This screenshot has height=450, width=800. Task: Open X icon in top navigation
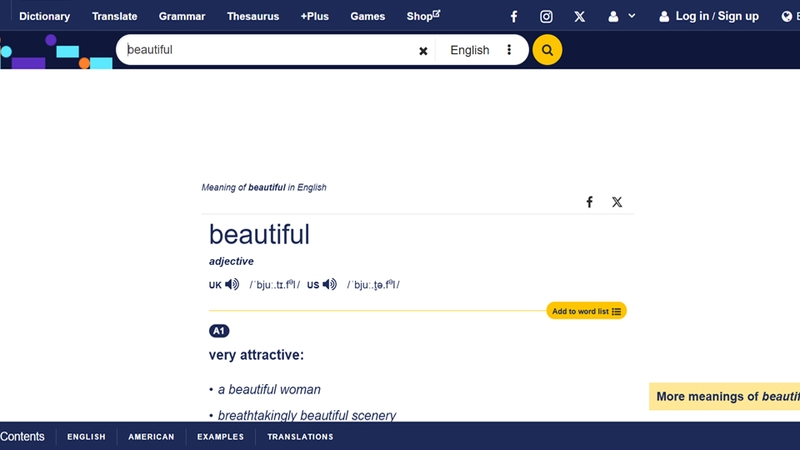point(579,17)
